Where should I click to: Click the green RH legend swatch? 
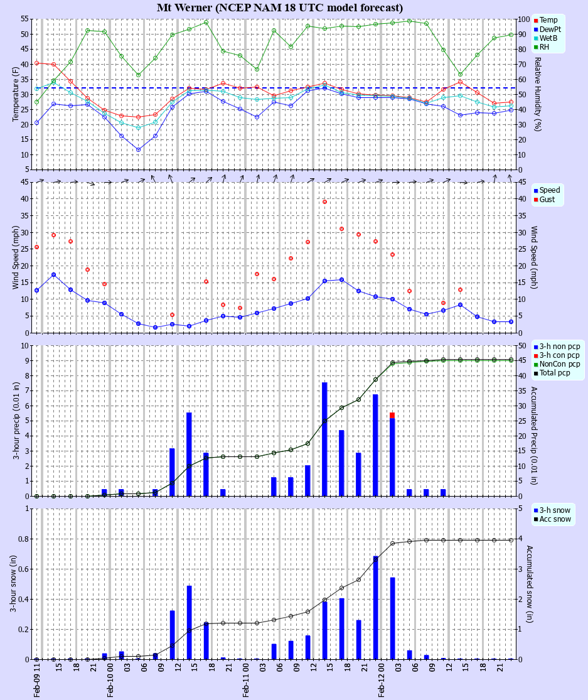click(x=536, y=47)
